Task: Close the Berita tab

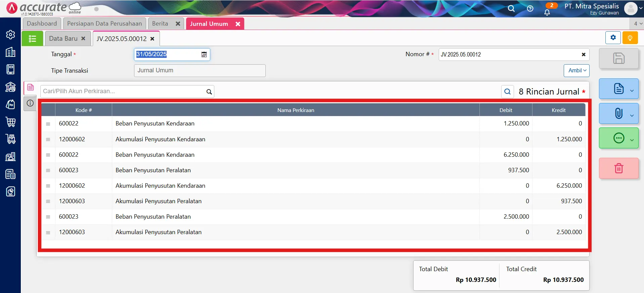Action: click(x=178, y=24)
